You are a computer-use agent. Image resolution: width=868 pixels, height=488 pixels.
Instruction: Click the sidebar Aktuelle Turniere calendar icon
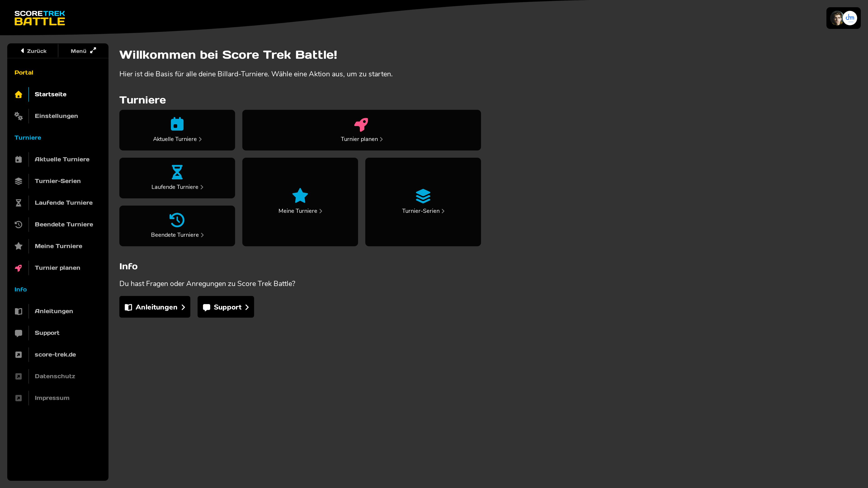point(19,159)
